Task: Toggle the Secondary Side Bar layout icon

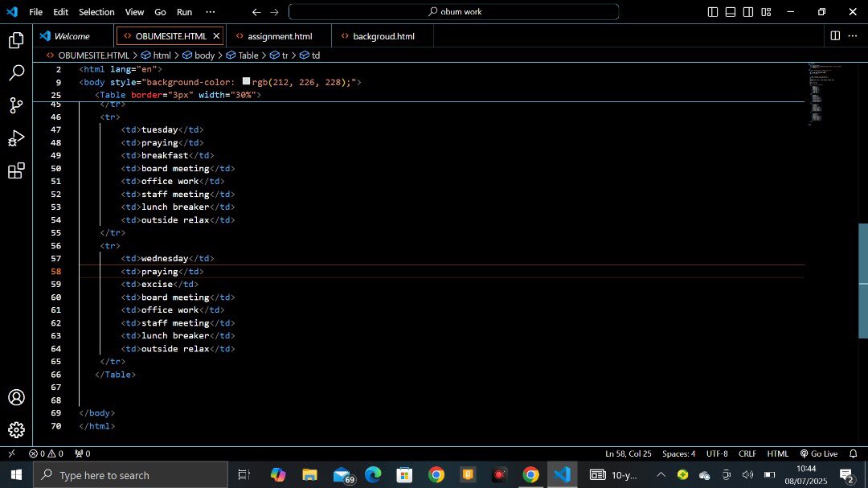Action: pyautogui.click(x=748, y=11)
